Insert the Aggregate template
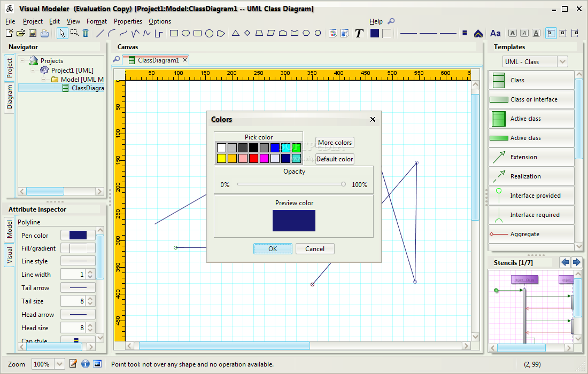Image resolution: width=588 pixels, height=374 pixels. pyautogui.click(x=531, y=234)
